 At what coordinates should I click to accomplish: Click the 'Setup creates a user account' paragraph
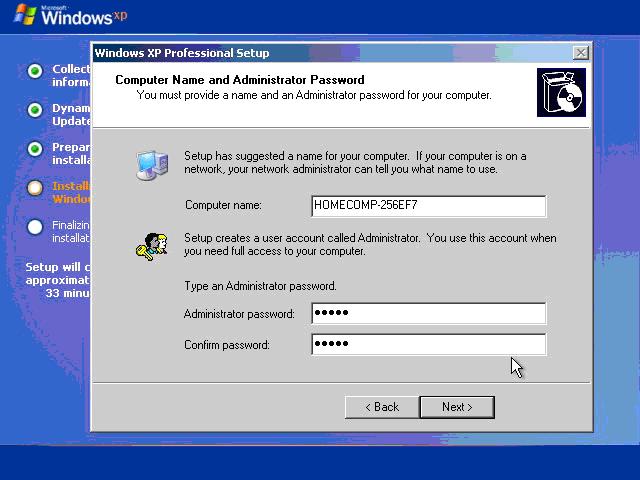(370, 244)
